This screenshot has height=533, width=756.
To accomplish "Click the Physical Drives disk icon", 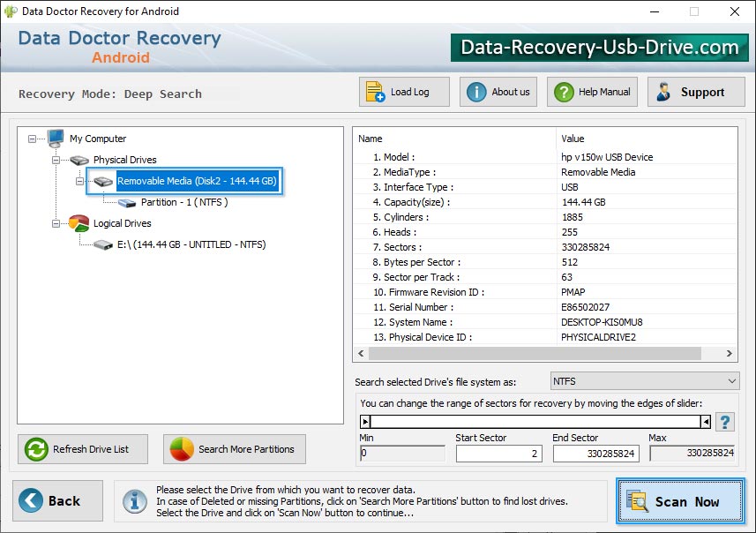I will (x=79, y=160).
